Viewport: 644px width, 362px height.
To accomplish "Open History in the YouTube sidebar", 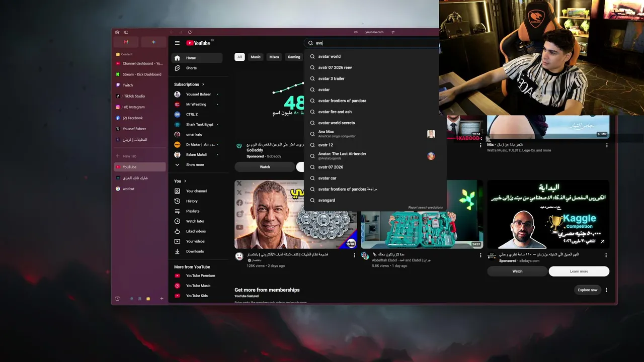I will click(197, 201).
